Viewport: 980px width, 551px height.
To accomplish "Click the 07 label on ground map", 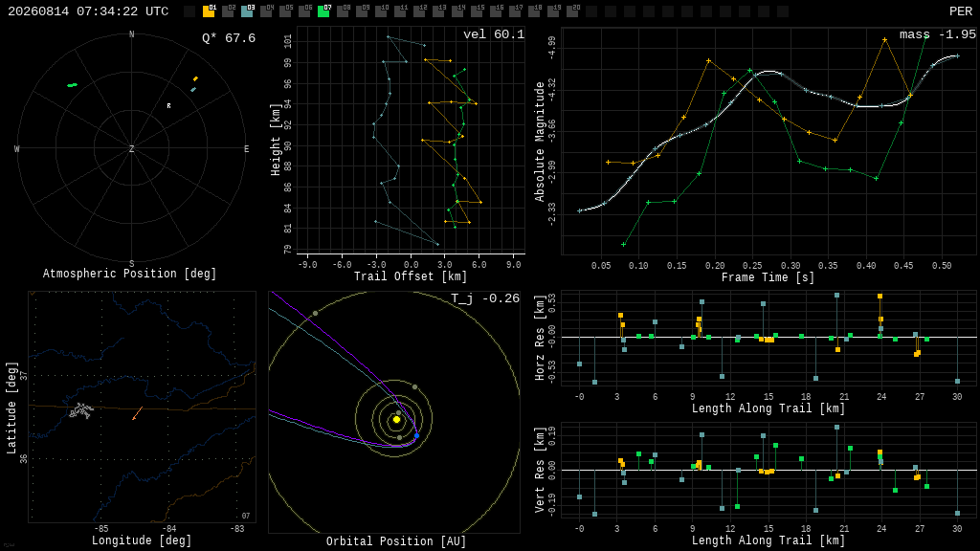I will (246, 516).
